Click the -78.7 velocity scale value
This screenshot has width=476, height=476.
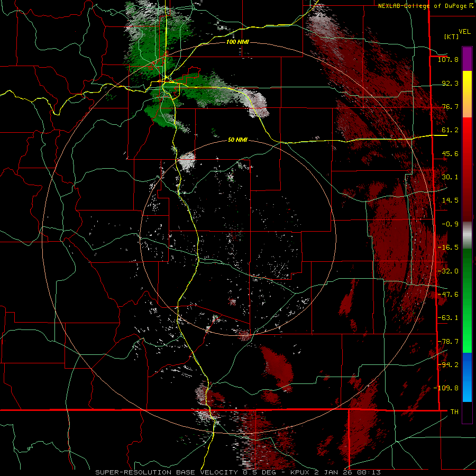pos(448,342)
